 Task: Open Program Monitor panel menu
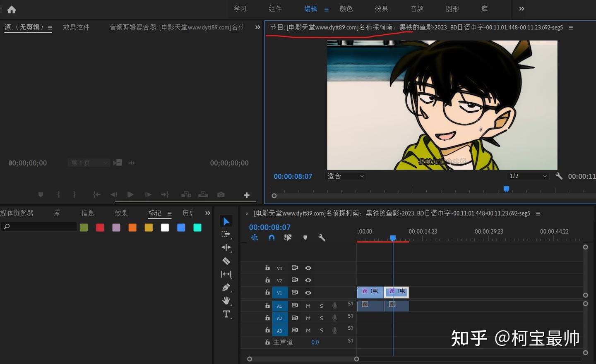coord(571,28)
